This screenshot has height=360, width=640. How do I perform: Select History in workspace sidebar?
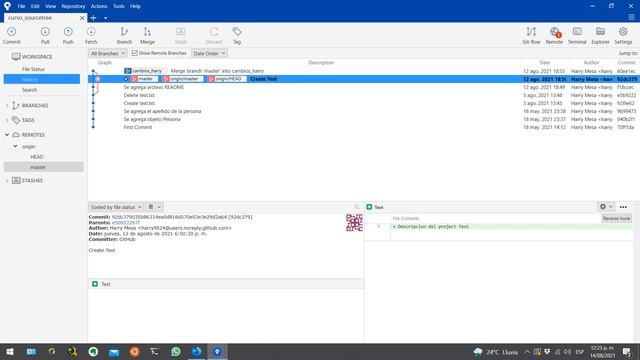pos(42,79)
